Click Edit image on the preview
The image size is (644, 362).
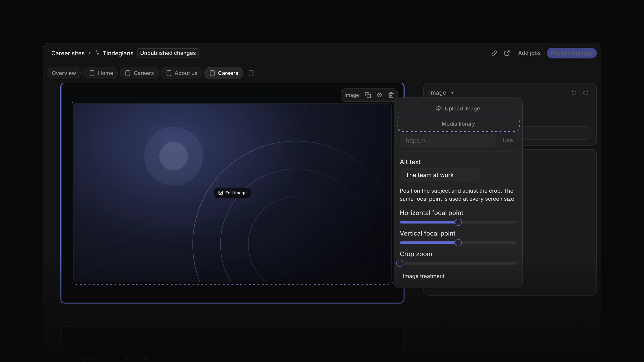click(232, 193)
